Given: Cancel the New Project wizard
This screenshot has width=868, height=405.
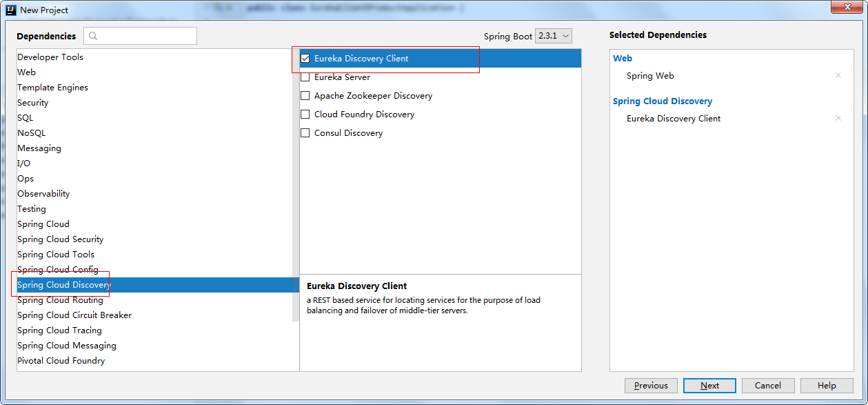Looking at the screenshot, I should point(768,386).
